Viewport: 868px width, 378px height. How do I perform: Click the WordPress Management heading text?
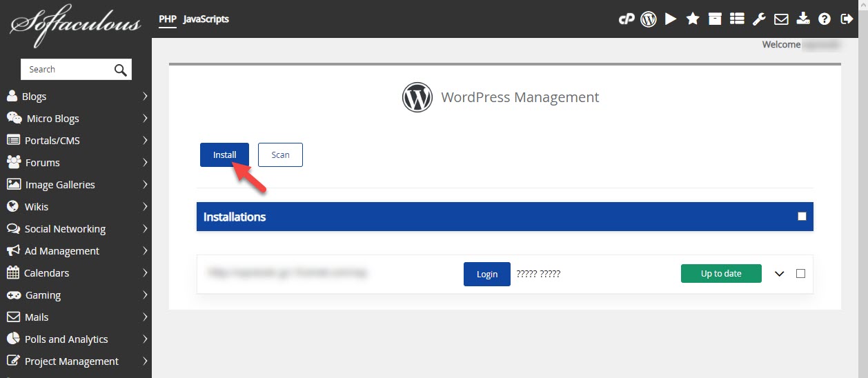pos(520,97)
